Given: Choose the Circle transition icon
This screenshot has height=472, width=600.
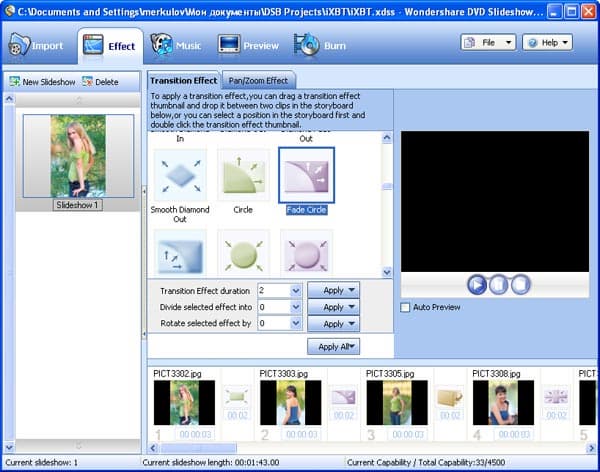Looking at the screenshot, I should pos(243,175).
